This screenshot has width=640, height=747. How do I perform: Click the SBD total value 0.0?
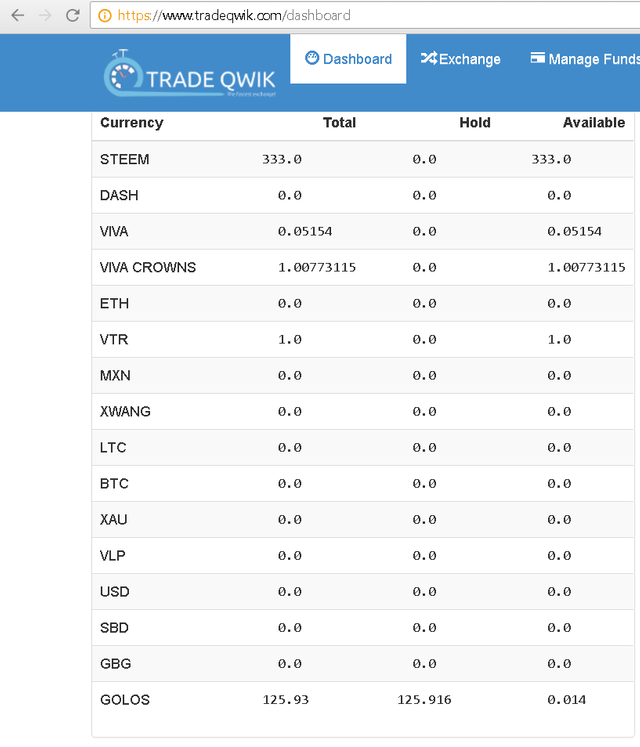point(290,628)
